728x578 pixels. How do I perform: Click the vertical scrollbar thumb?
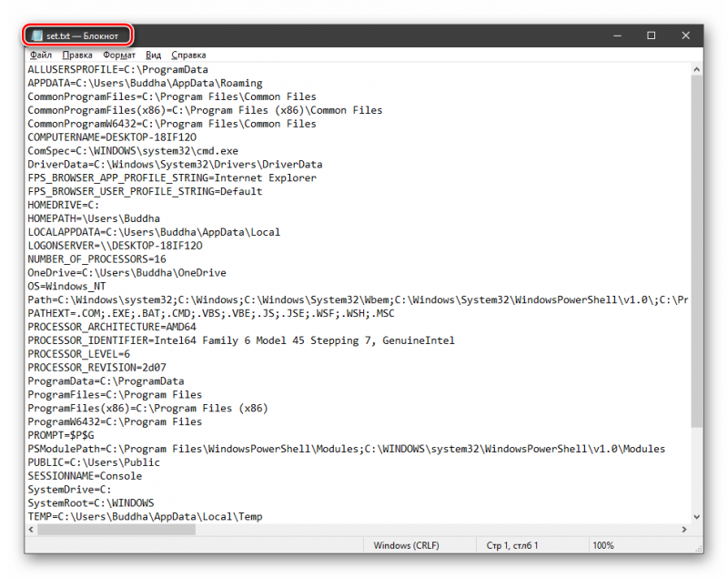pos(696,251)
